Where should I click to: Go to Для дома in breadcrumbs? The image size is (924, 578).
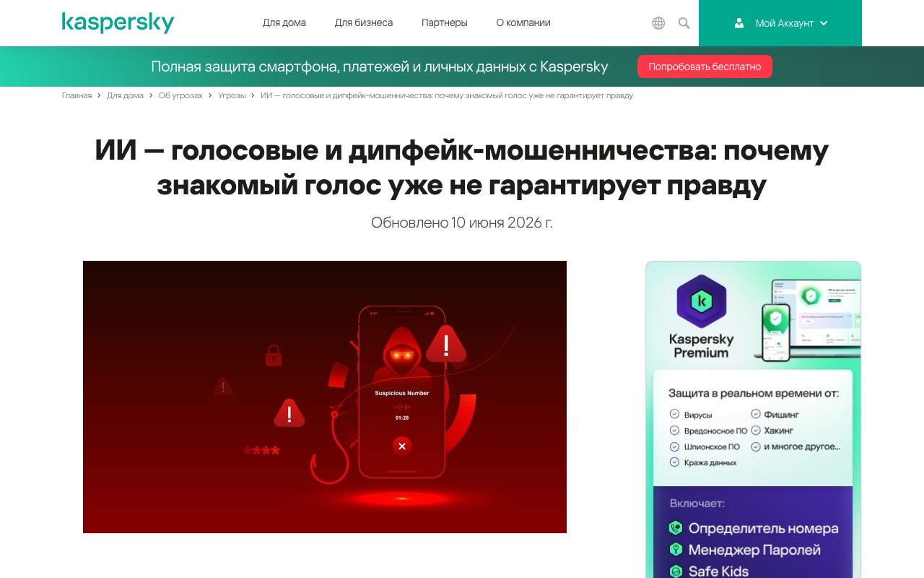coord(125,95)
